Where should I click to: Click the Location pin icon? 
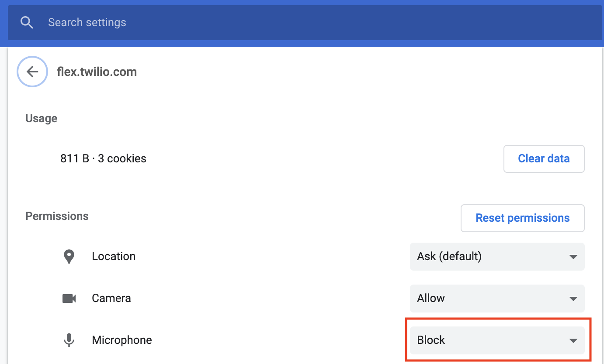pyautogui.click(x=69, y=257)
